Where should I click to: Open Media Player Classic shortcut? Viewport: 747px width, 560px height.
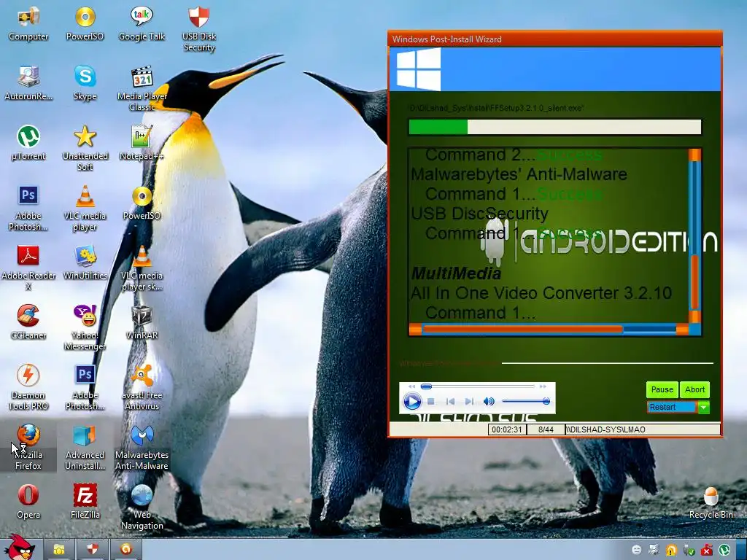coord(142,89)
